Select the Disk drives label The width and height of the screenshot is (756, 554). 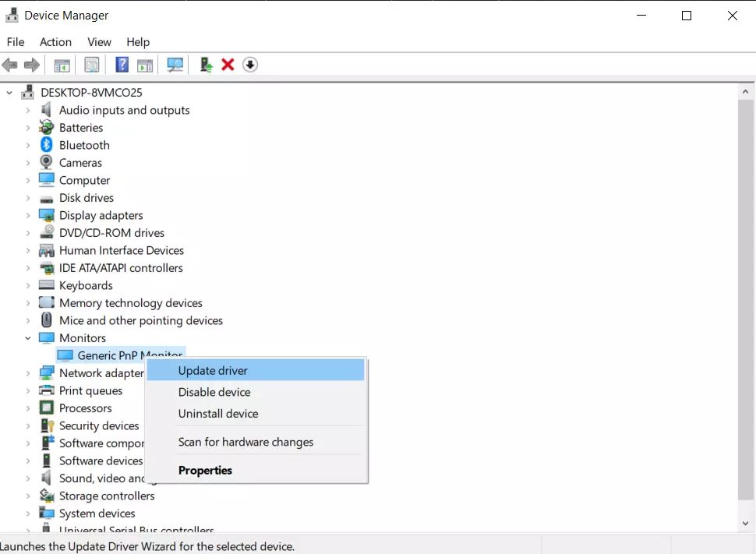tap(87, 198)
